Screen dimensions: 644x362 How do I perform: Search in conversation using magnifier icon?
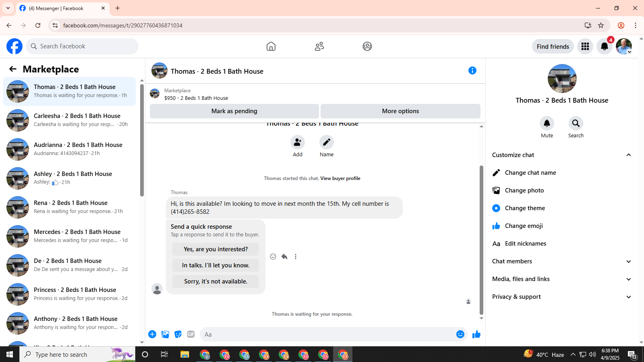576,123
